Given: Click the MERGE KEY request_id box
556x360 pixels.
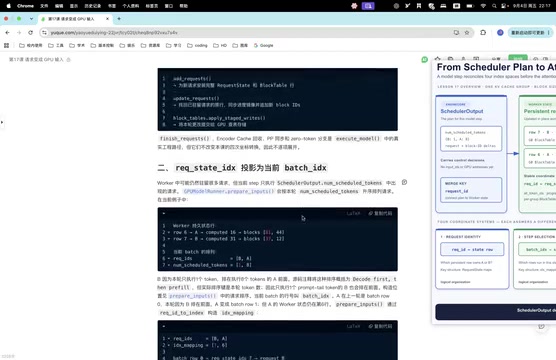Looking at the screenshot, I should click(x=471, y=190).
